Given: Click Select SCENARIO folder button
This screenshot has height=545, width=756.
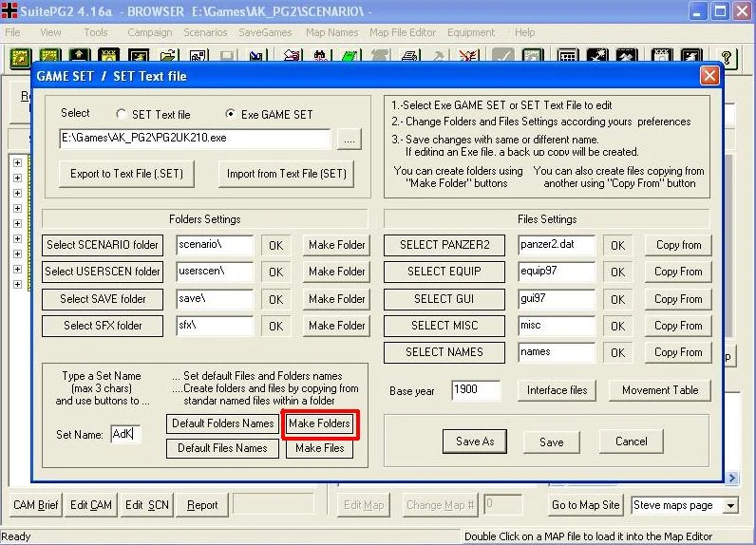Looking at the screenshot, I should coord(103,245).
